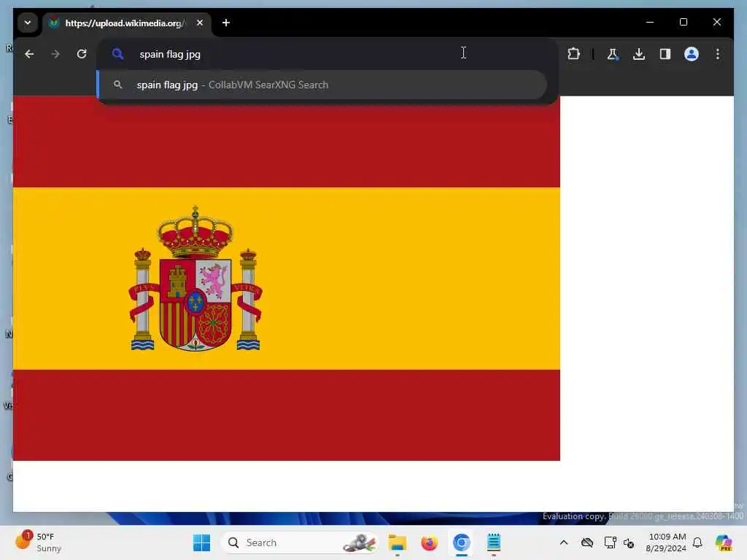
Task: Open the weather widget showing 50°F Sunny
Action: pos(39,542)
